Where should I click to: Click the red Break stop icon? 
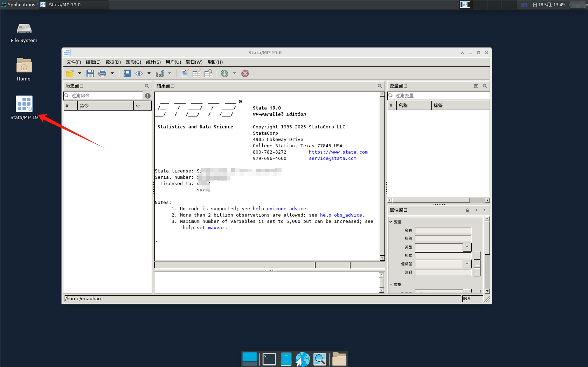[245, 73]
